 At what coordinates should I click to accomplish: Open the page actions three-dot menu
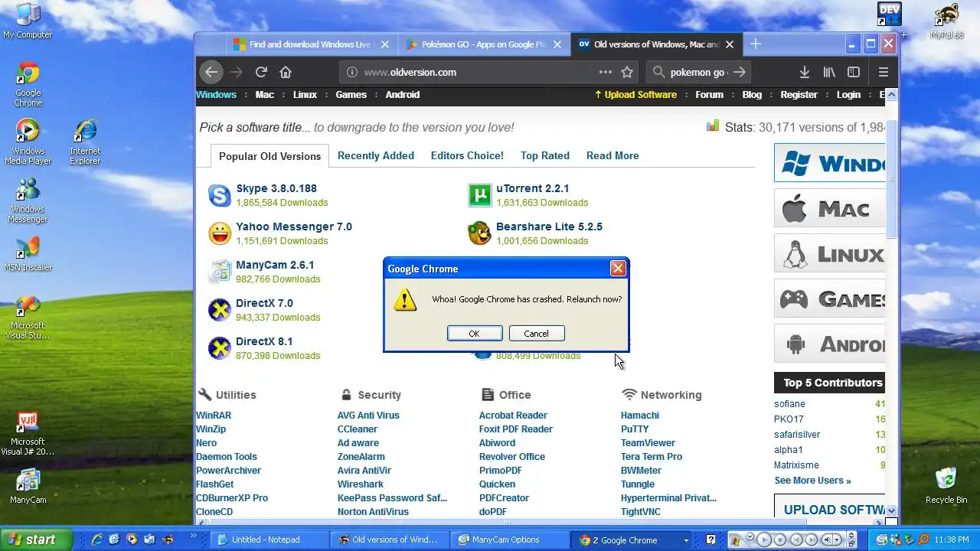point(606,72)
